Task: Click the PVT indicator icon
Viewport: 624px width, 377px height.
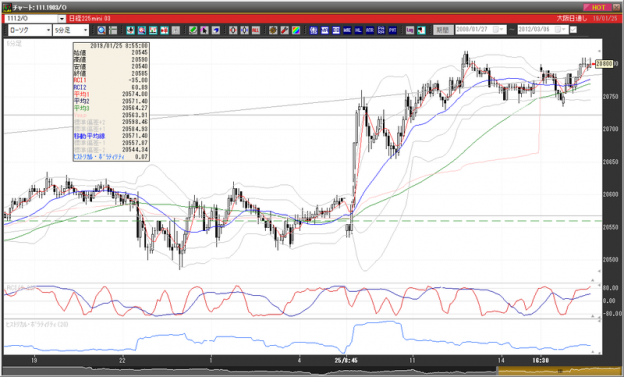Action: click(x=393, y=30)
